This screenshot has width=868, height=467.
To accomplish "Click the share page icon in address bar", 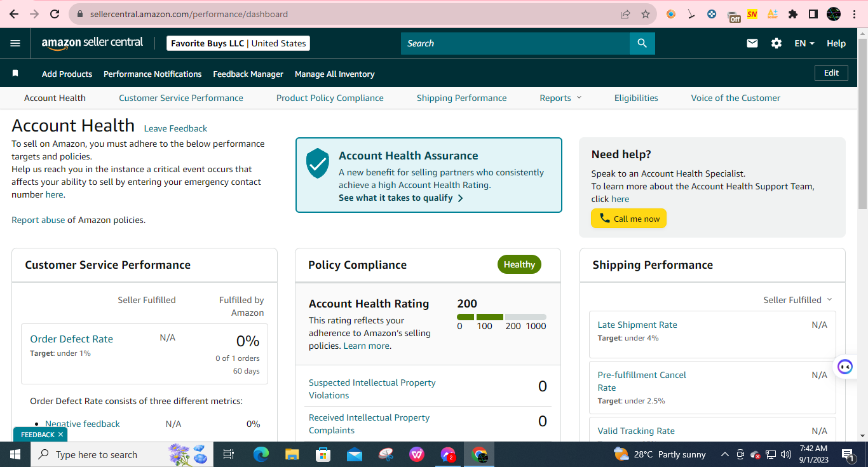I will (x=625, y=14).
